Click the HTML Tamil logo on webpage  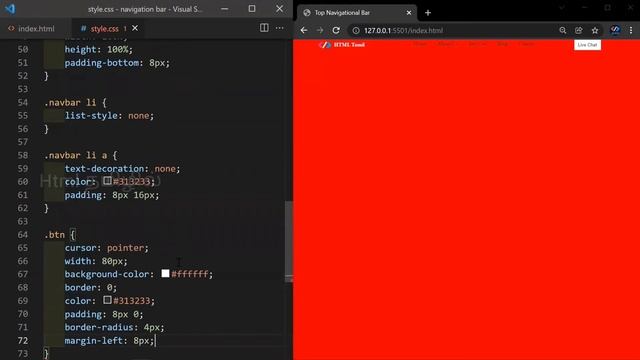pyautogui.click(x=342, y=44)
